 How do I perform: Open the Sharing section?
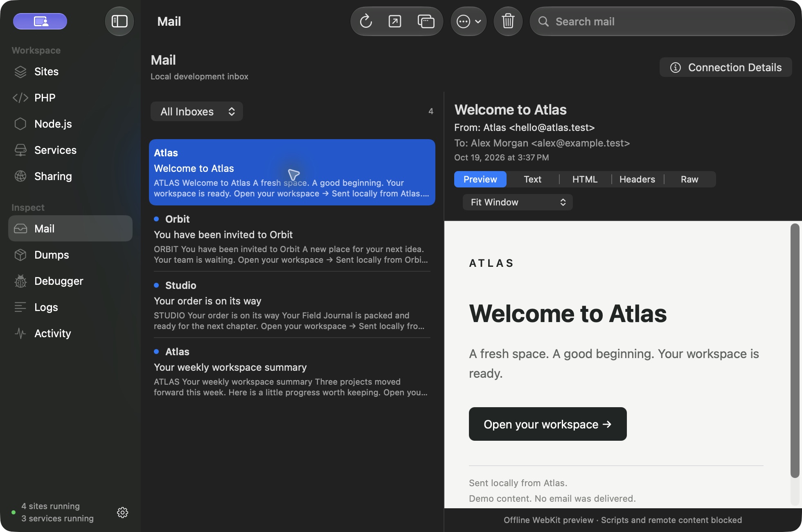click(x=70, y=176)
